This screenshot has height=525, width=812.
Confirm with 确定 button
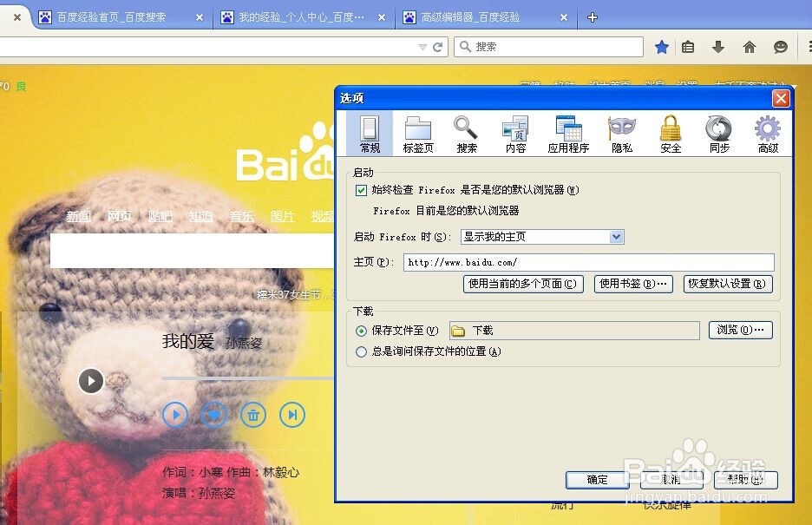click(x=597, y=480)
